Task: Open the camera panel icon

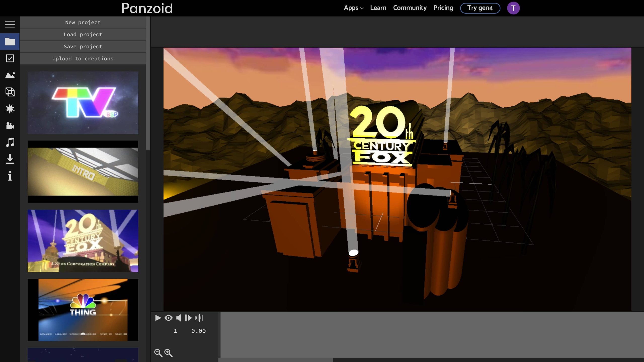Action: tap(10, 126)
